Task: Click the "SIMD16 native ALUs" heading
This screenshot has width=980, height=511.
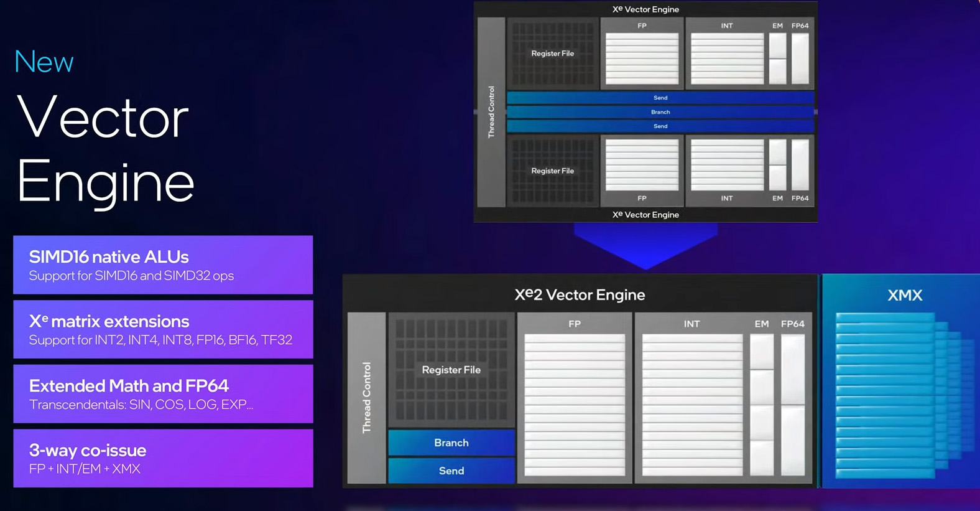Action: 109,256
